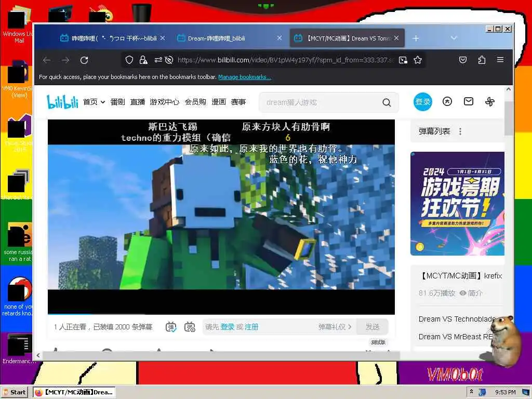Click the Minecraft video player frame
The width and height of the screenshot is (532, 399).
(221, 217)
